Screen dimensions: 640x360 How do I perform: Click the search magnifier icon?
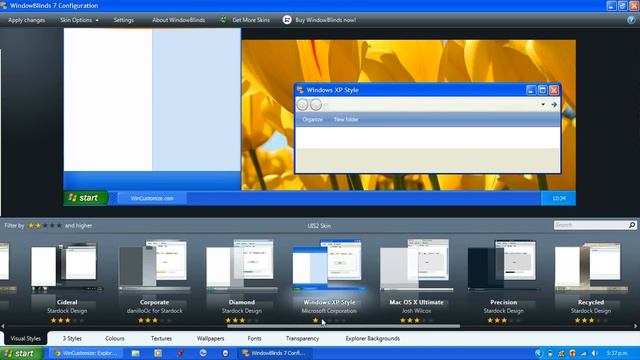[x=632, y=225]
